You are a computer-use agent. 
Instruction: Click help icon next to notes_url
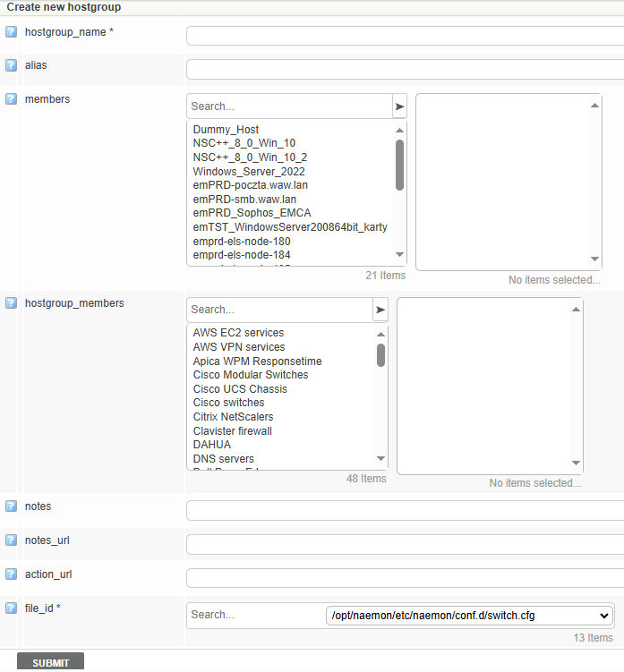(x=11, y=540)
